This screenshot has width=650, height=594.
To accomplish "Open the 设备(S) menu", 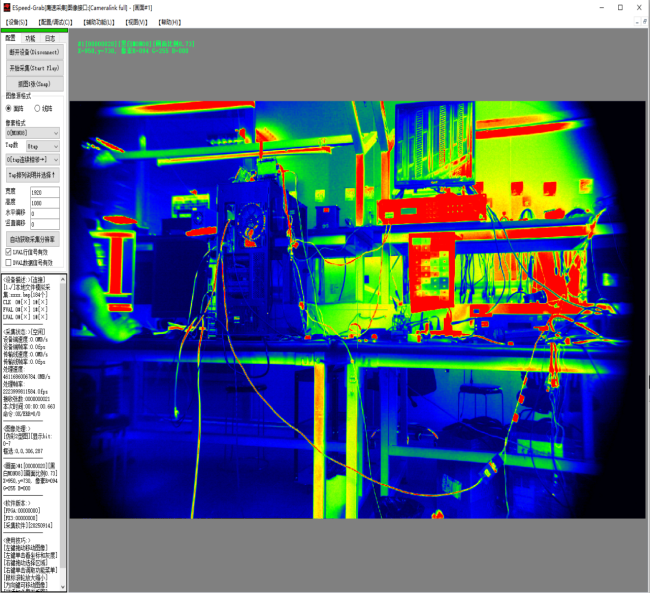I will [17, 22].
